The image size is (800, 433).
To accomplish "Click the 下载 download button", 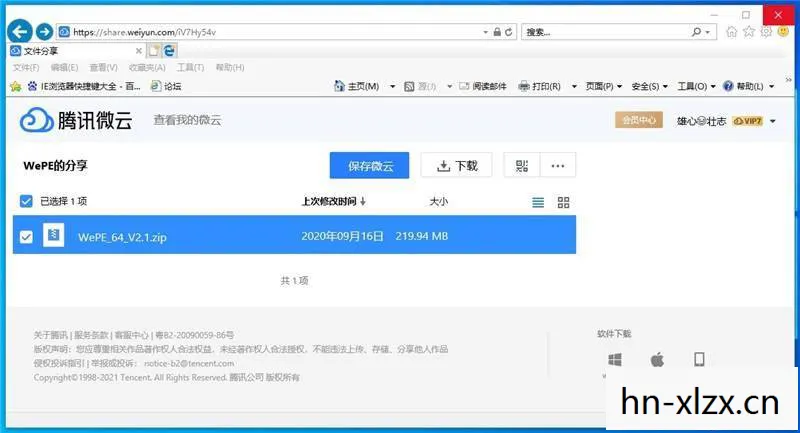I will [457, 165].
